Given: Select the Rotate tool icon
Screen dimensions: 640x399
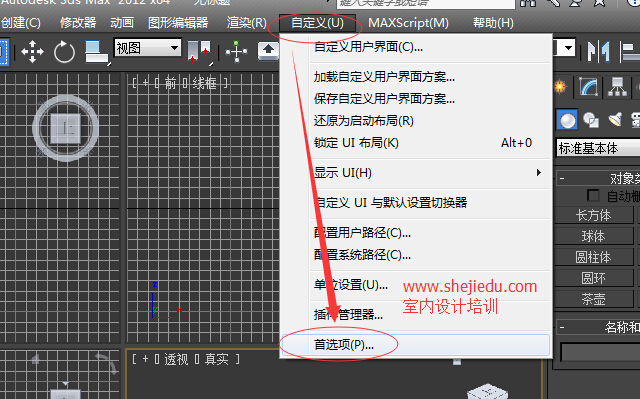Looking at the screenshot, I should pyautogui.click(x=64, y=52).
